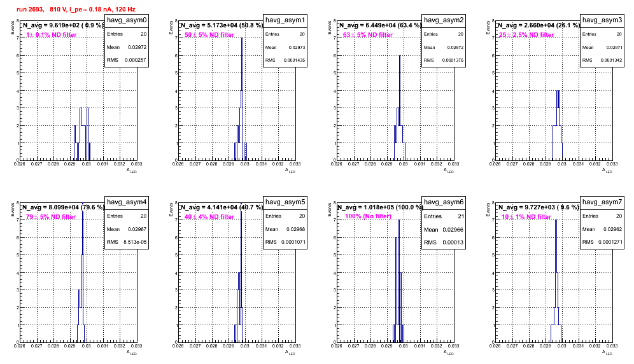Click the RMS 0.0001435 row in havg_asym1
The width and height of the screenshot is (634, 364).
pyautogui.click(x=285, y=60)
